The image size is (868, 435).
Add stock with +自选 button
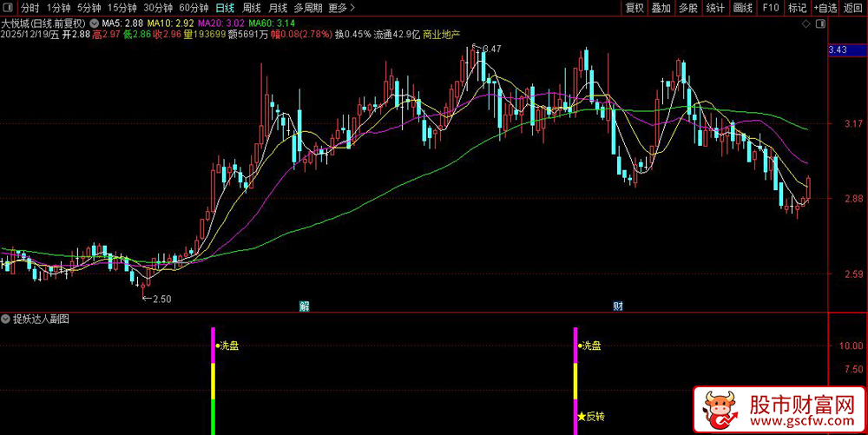825,8
